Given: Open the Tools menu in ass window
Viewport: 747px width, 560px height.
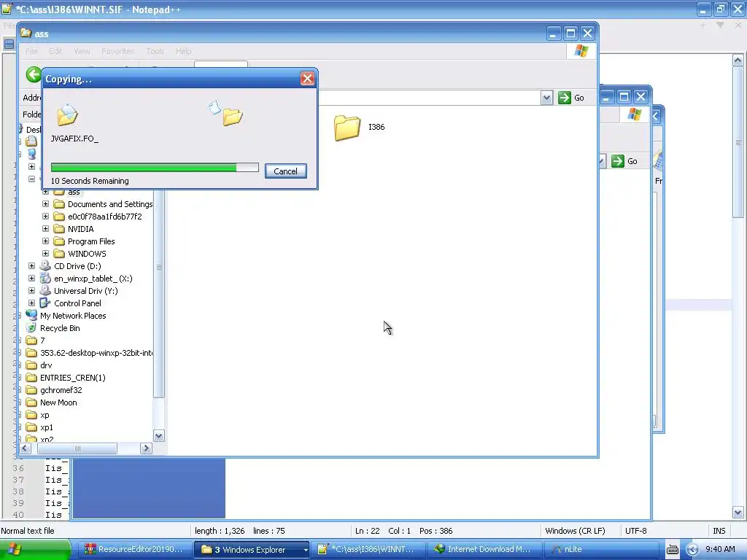Looking at the screenshot, I should coord(155,51).
